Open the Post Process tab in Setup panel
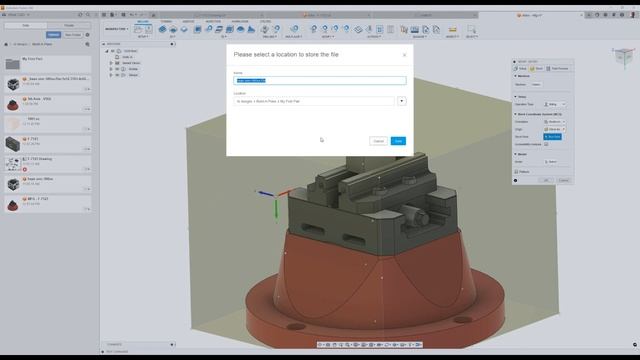Image resolution: width=640 pixels, height=360 pixels. [557, 69]
